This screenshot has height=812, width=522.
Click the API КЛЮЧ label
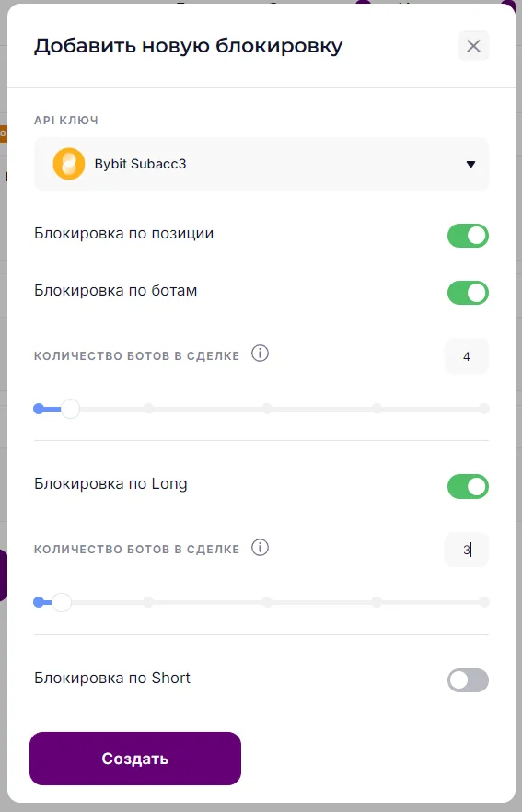(x=66, y=120)
